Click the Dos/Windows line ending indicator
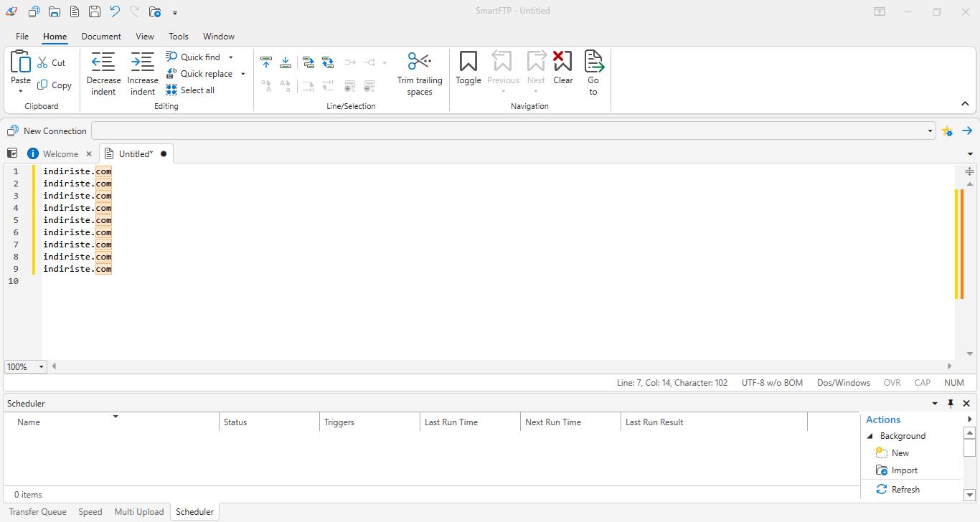Viewport: 980px width, 522px height. pyautogui.click(x=844, y=383)
